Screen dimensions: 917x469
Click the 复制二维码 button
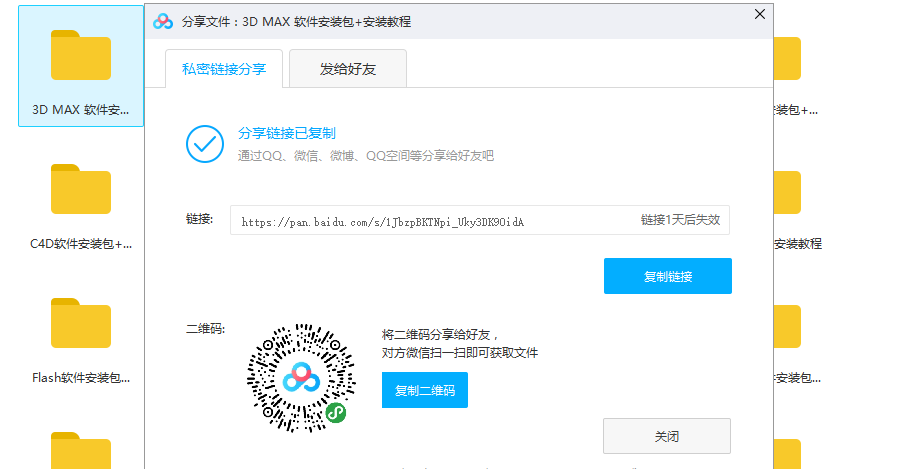coord(425,390)
